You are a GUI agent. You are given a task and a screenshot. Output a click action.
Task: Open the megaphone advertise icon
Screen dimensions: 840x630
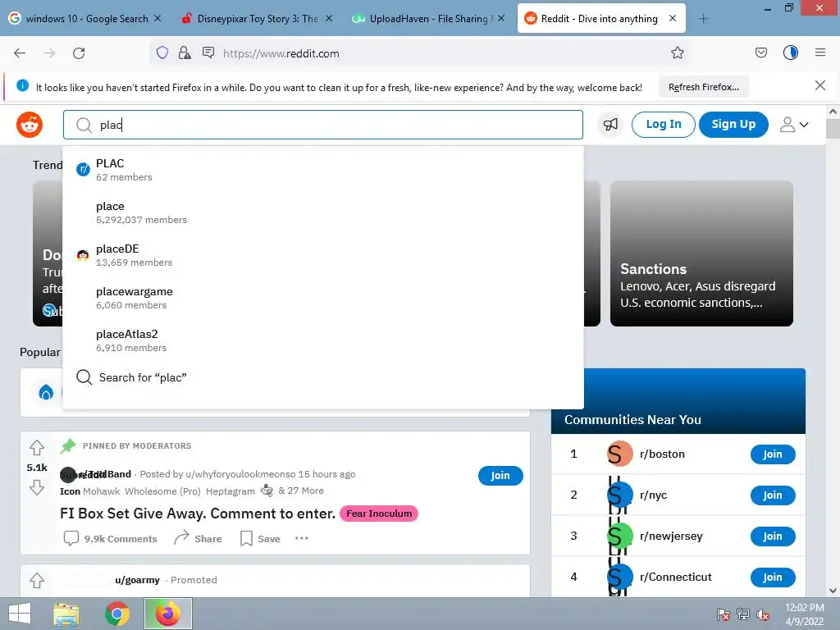(610, 125)
